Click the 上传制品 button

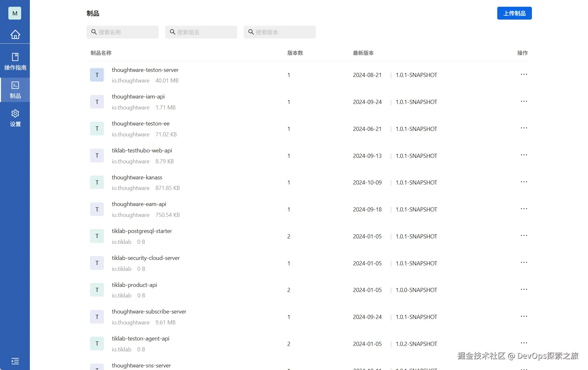click(514, 13)
